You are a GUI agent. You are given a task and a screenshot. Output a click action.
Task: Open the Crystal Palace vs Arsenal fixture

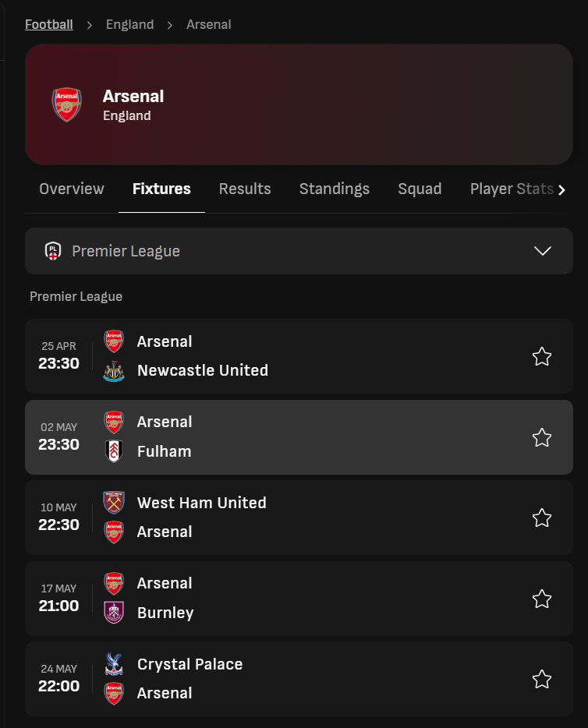pos(312,679)
